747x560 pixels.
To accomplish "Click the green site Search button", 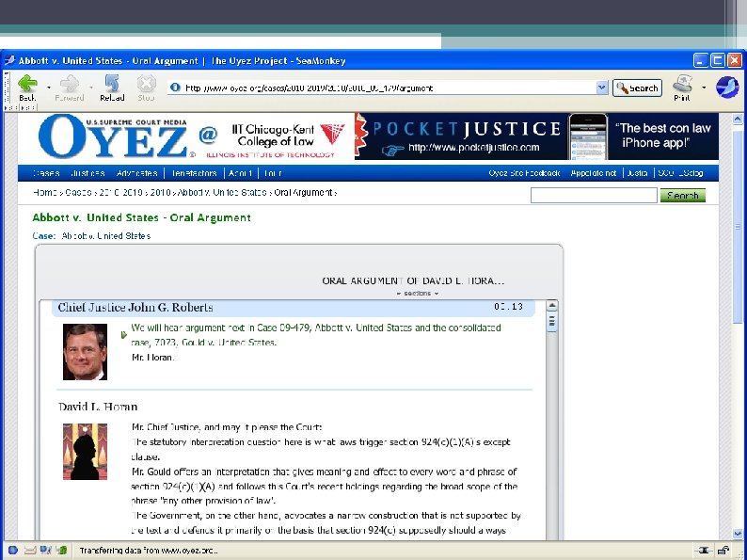I will 683,196.
